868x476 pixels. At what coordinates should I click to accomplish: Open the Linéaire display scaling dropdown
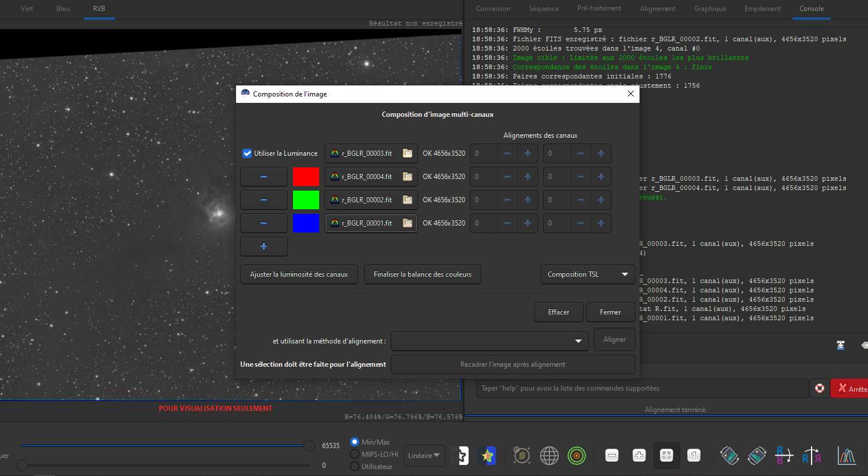coord(424,456)
